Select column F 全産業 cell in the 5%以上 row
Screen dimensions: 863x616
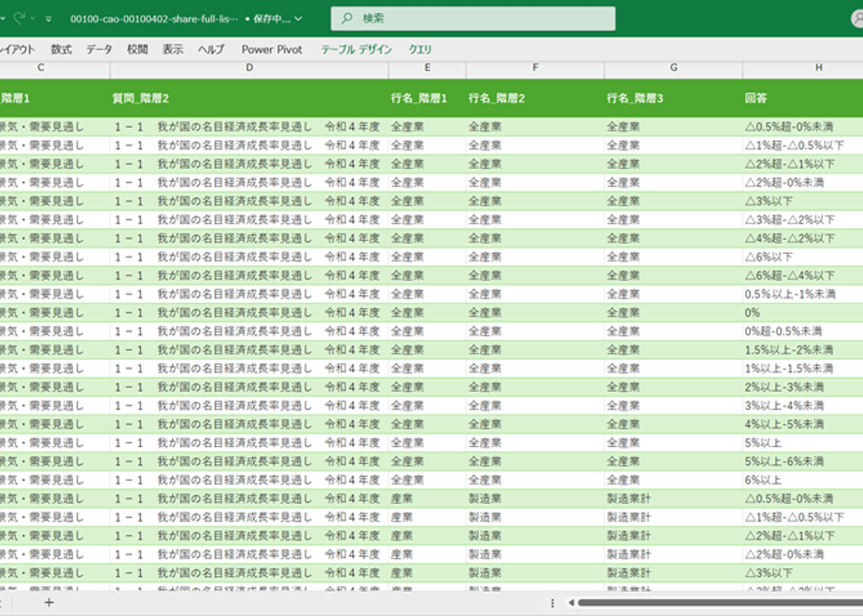coord(535,443)
